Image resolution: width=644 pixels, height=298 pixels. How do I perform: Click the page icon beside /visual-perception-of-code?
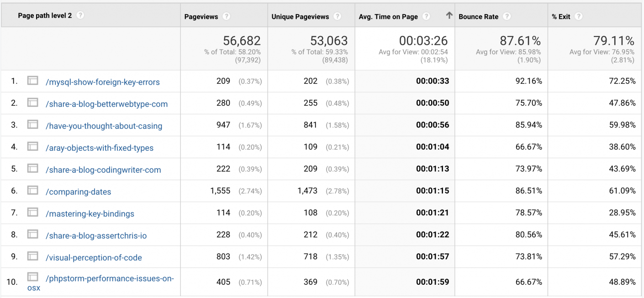pyautogui.click(x=32, y=256)
